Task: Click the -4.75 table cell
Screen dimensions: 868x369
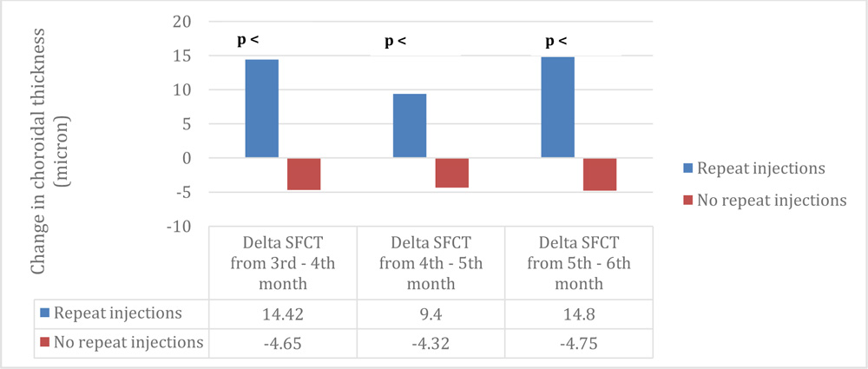Action: (578, 343)
